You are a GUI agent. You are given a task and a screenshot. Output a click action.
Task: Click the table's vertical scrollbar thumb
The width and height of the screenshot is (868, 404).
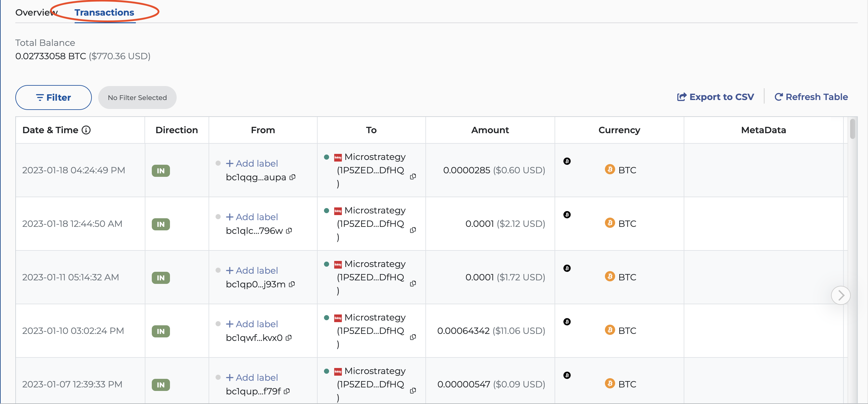click(852, 129)
